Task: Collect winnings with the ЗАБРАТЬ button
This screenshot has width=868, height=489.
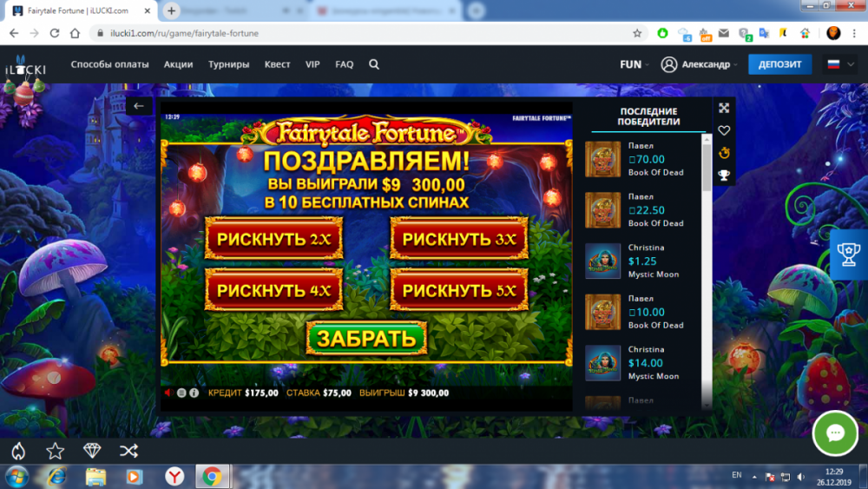Action: tap(366, 339)
